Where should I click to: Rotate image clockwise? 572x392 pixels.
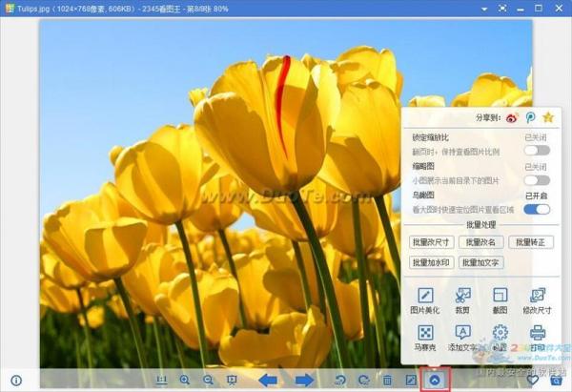coord(364,381)
